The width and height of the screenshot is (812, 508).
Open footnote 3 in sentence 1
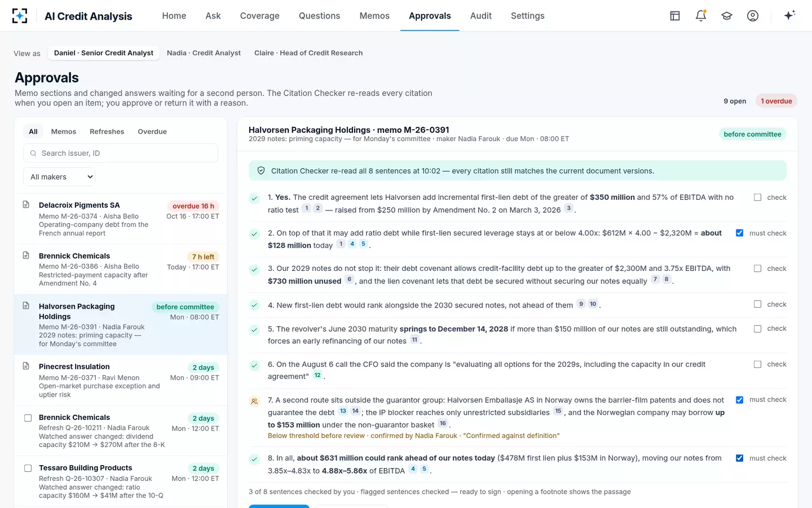point(568,208)
